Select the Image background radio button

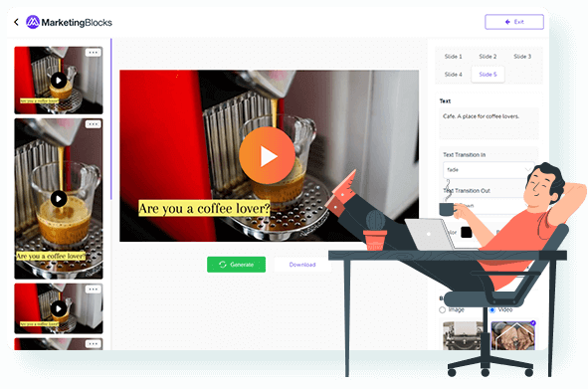pos(443,309)
